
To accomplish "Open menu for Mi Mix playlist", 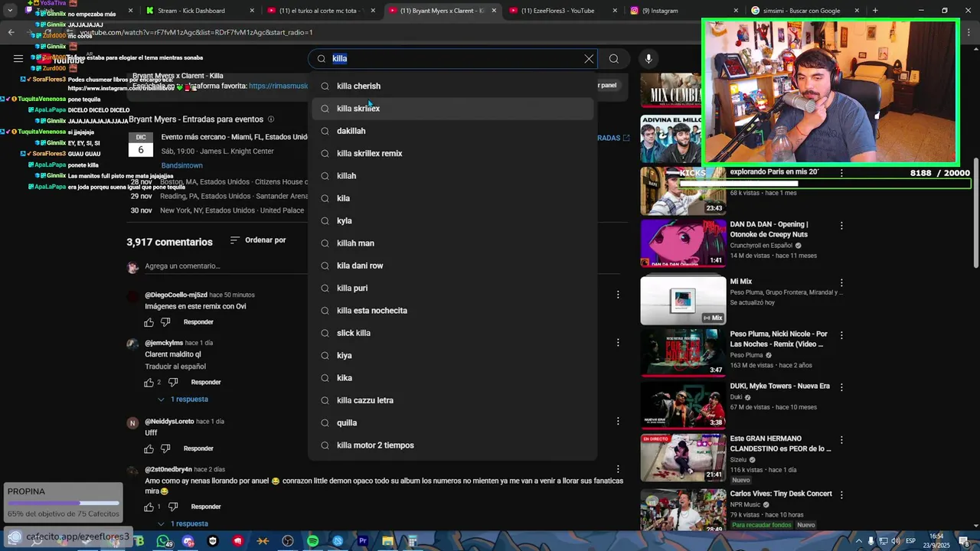I will tap(841, 283).
